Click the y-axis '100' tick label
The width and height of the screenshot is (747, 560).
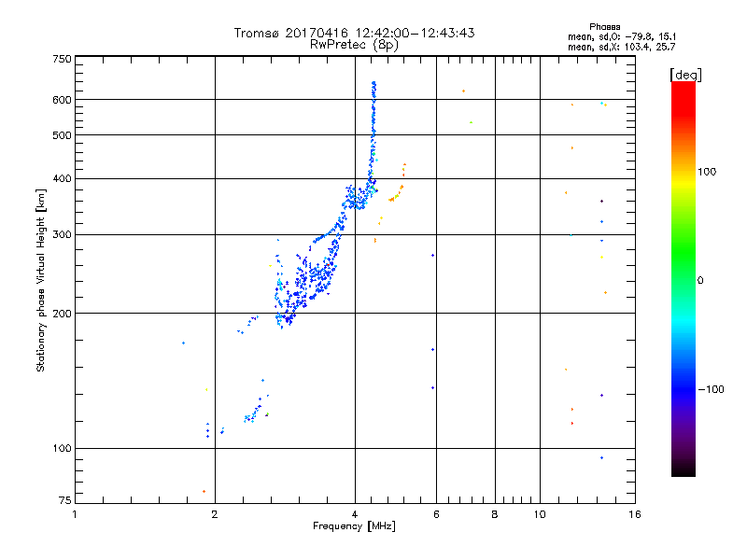click(x=62, y=449)
